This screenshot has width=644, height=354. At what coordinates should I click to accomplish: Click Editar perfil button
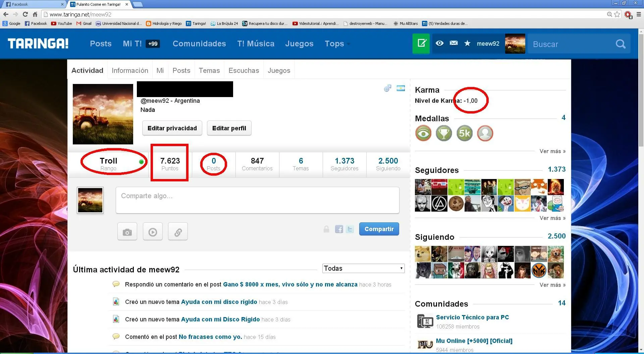coord(229,128)
